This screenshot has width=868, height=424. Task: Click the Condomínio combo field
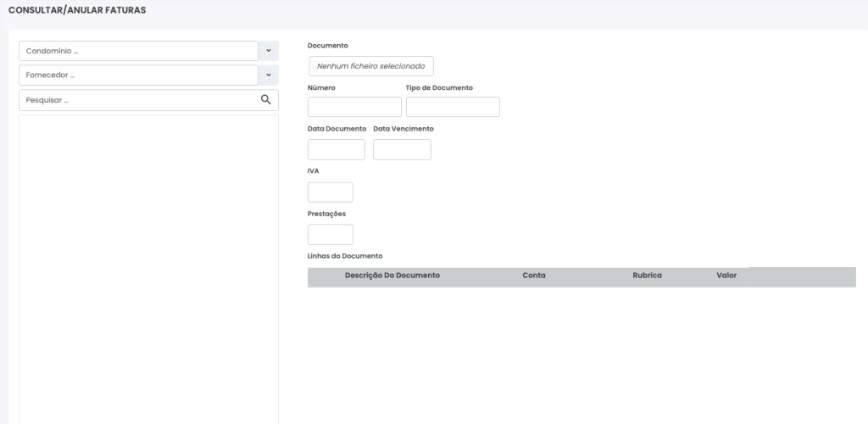138,51
